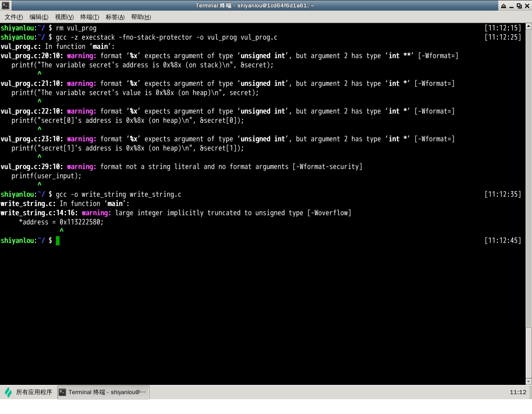The image size is (532, 414).
Task: Minimize the Terminal window
Action: (x=511, y=6)
